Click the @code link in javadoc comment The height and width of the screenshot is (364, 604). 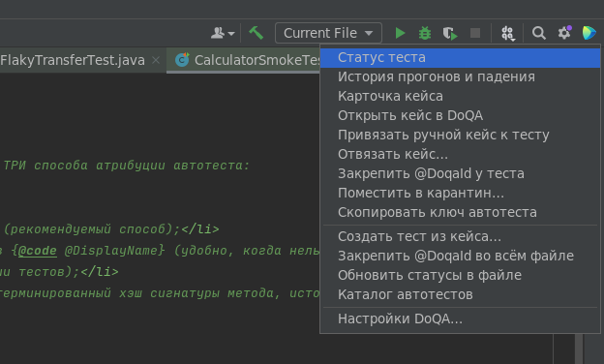tap(38, 251)
